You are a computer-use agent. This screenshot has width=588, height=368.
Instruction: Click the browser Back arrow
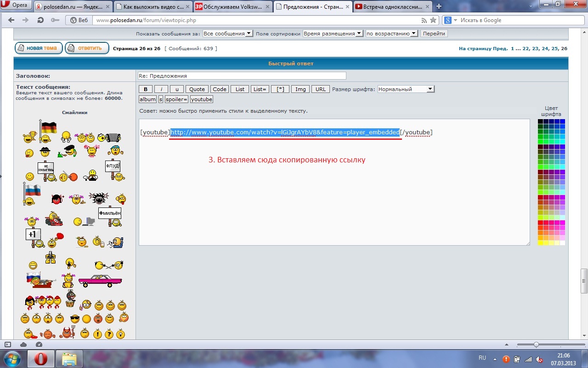point(11,20)
